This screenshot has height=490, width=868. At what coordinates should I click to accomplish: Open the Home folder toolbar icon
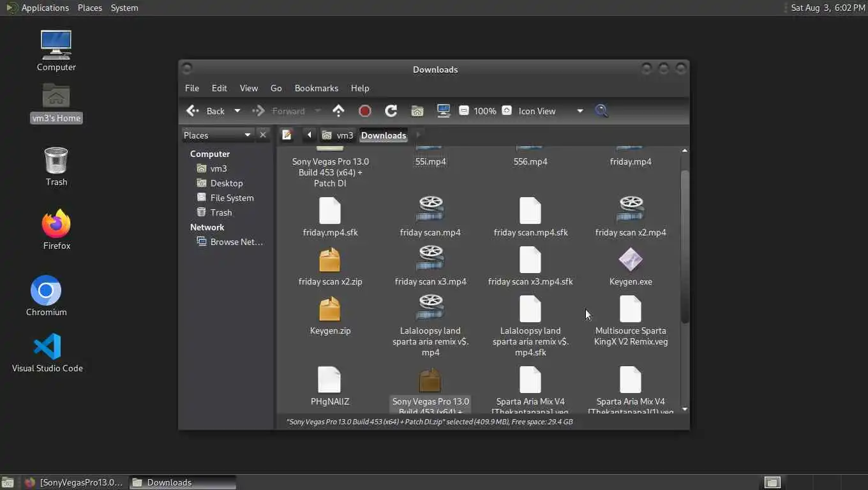click(x=417, y=111)
